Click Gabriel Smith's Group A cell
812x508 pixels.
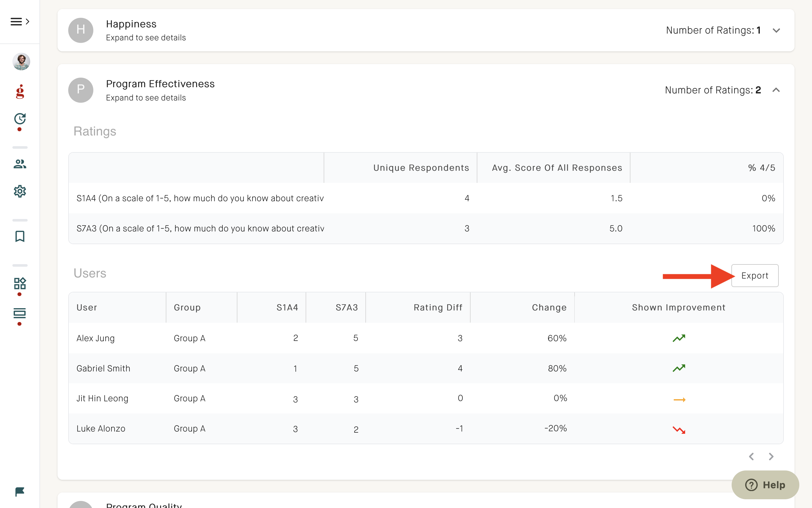pos(189,368)
